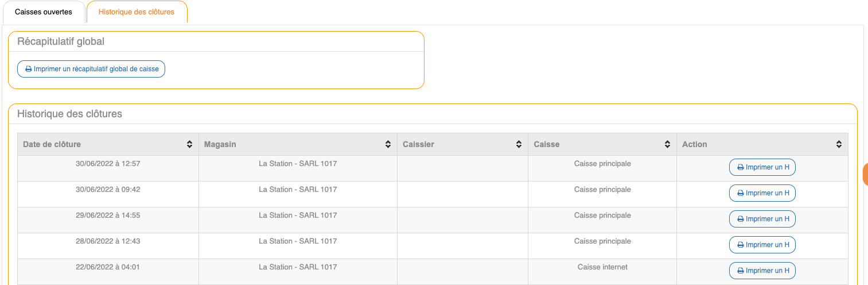868x285 pixels.
Task: Click the Date de clôture column header
Action: pos(52,145)
